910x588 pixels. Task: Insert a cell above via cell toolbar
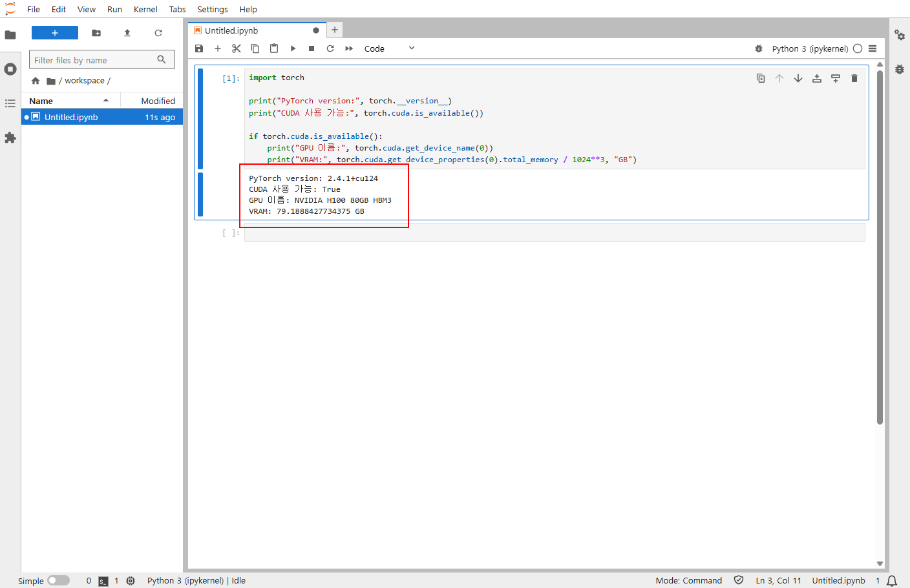(x=817, y=78)
